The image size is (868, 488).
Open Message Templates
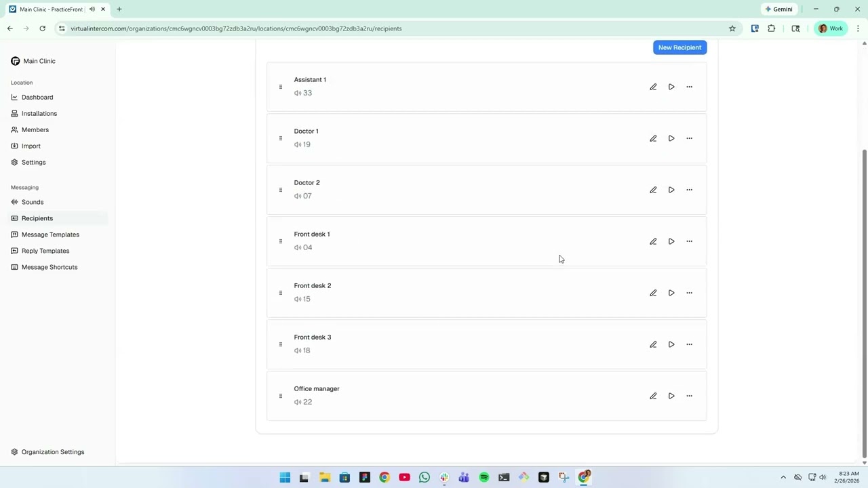click(x=50, y=235)
